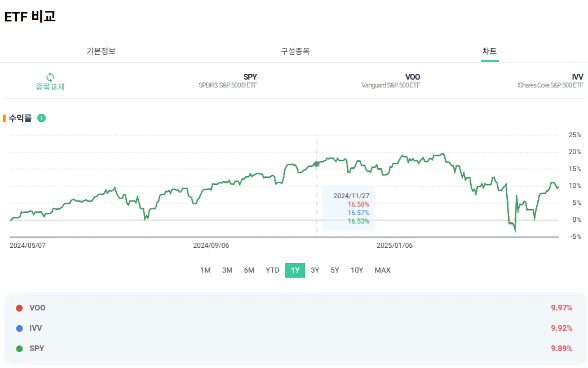
Task: Click the IVV column header
Action: (577, 77)
